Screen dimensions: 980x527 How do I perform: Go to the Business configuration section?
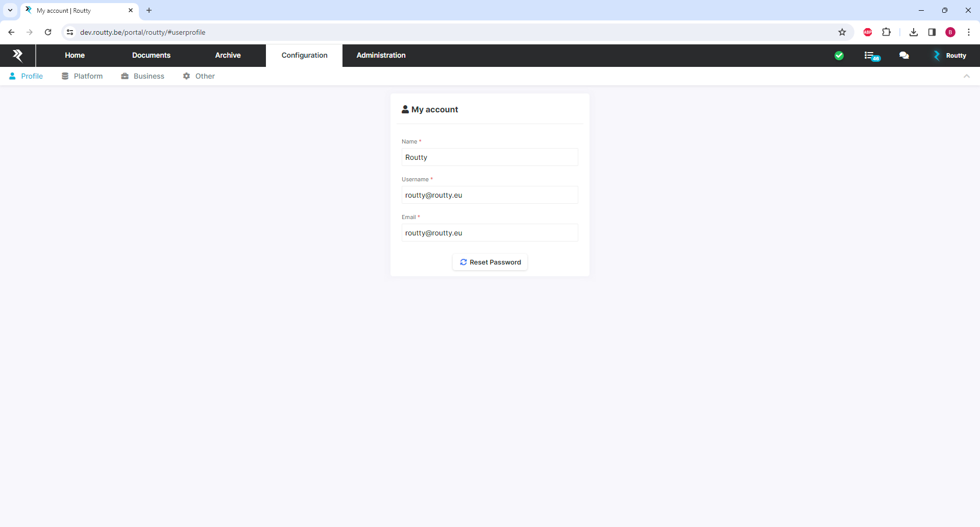143,76
